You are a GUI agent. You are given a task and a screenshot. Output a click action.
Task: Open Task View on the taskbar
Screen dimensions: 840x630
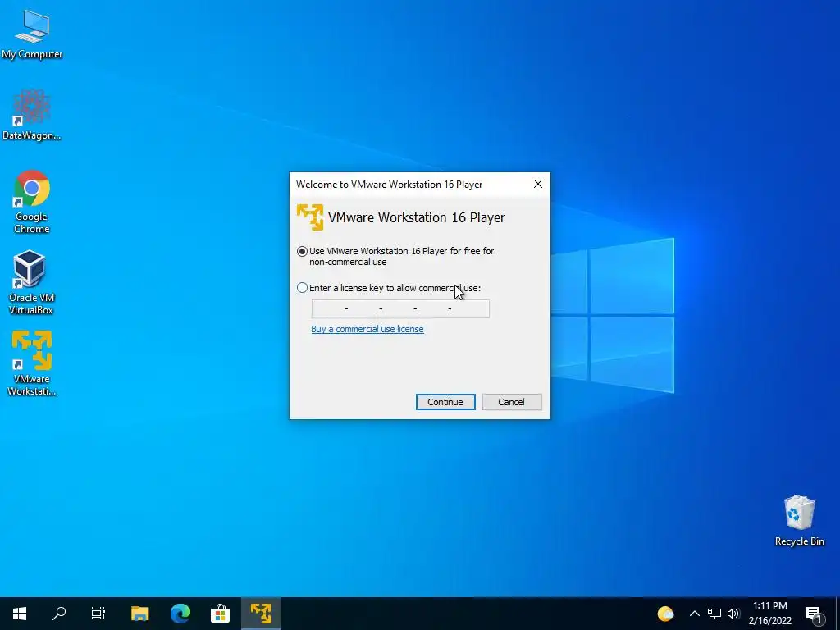click(x=98, y=614)
